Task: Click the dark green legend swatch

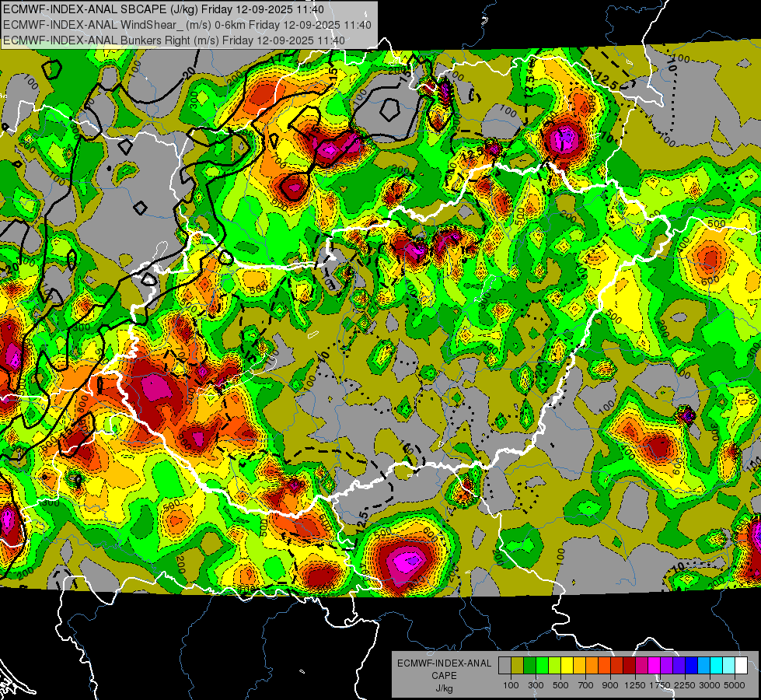Action: [x=529, y=666]
